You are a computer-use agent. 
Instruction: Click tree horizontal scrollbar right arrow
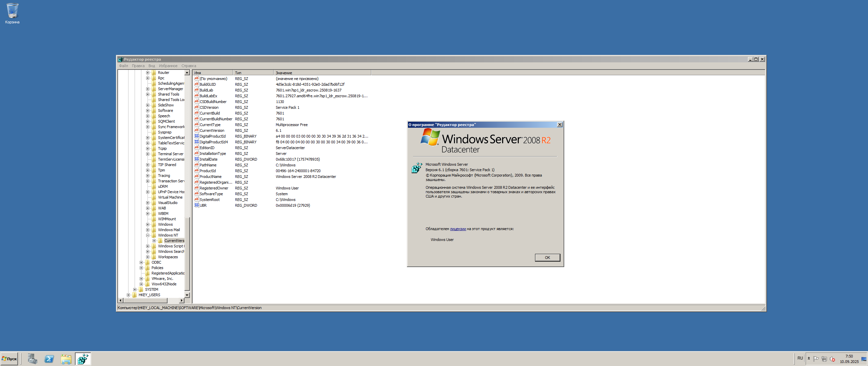182,301
